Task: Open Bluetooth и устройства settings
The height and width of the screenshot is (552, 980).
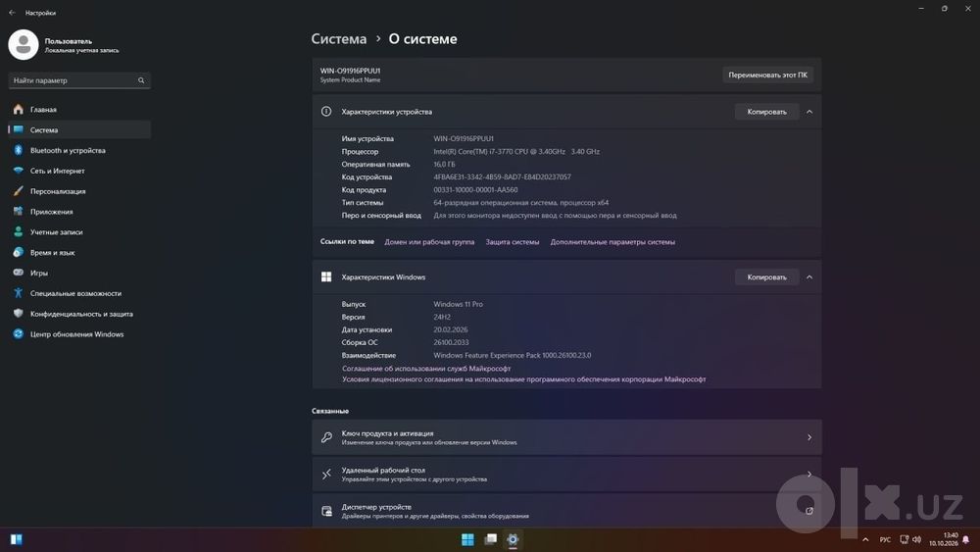Action: [79, 150]
